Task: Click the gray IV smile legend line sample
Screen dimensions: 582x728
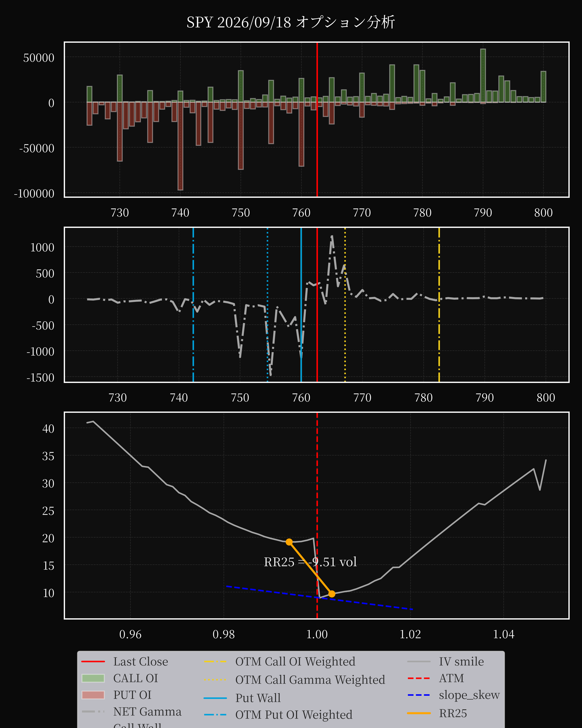Action: tap(419, 662)
